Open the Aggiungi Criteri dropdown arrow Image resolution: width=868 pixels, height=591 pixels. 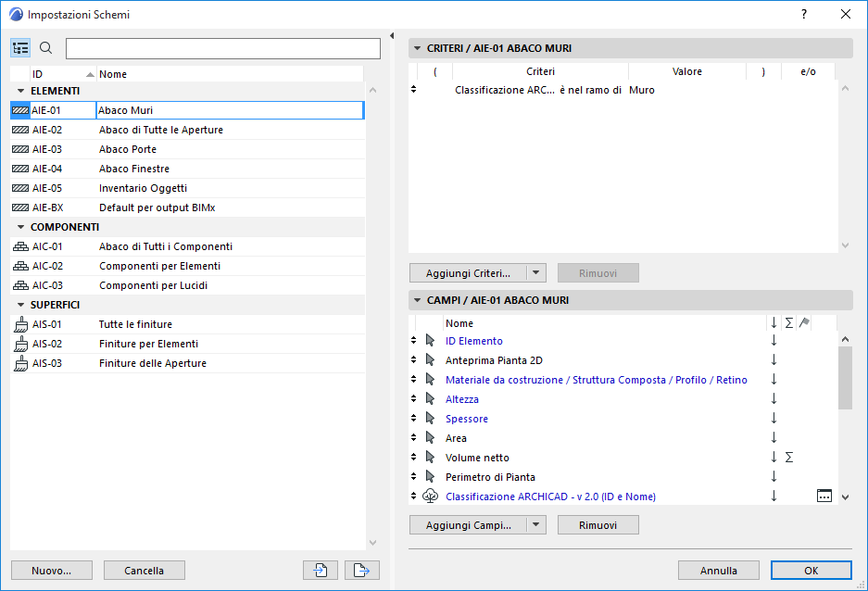coord(535,273)
